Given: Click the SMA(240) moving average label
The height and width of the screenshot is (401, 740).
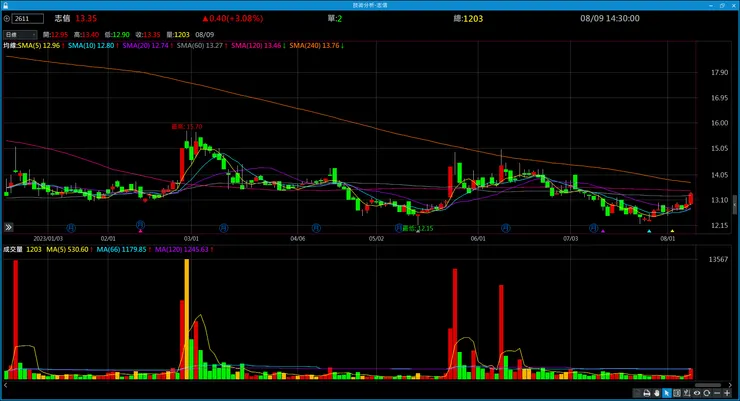Looking at the screenshot, I should 314,46.
